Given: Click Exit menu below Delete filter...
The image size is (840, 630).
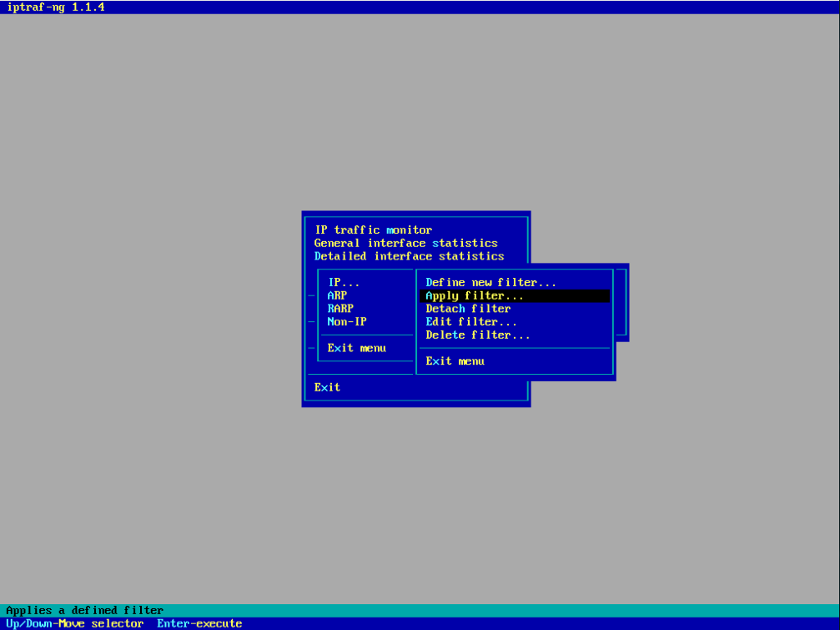Looking at the screenshot, I should 455,361.
